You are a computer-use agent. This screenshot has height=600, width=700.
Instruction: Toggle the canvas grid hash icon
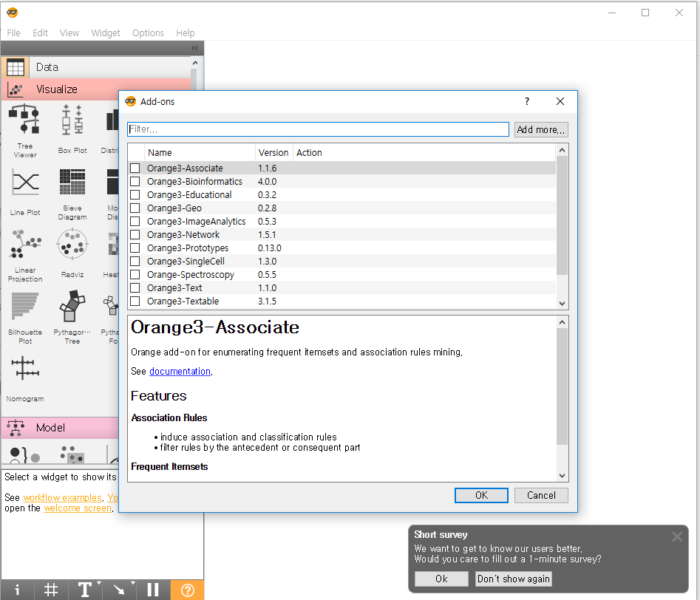click(51, 590)
